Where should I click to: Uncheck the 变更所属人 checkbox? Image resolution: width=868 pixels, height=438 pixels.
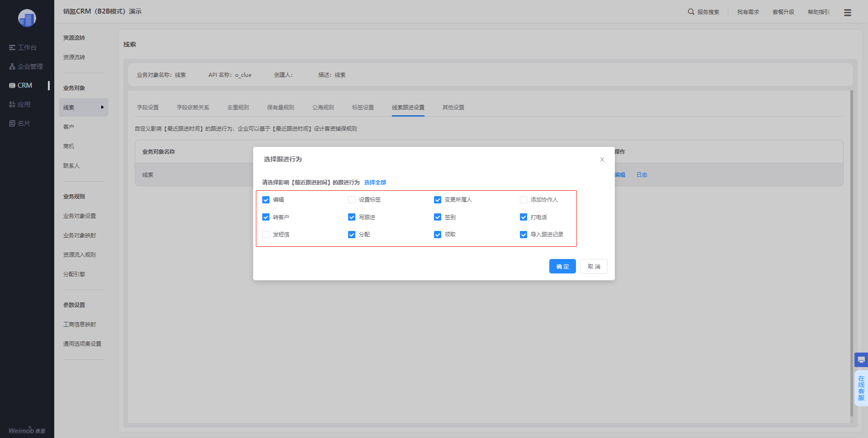pos(438,200)
